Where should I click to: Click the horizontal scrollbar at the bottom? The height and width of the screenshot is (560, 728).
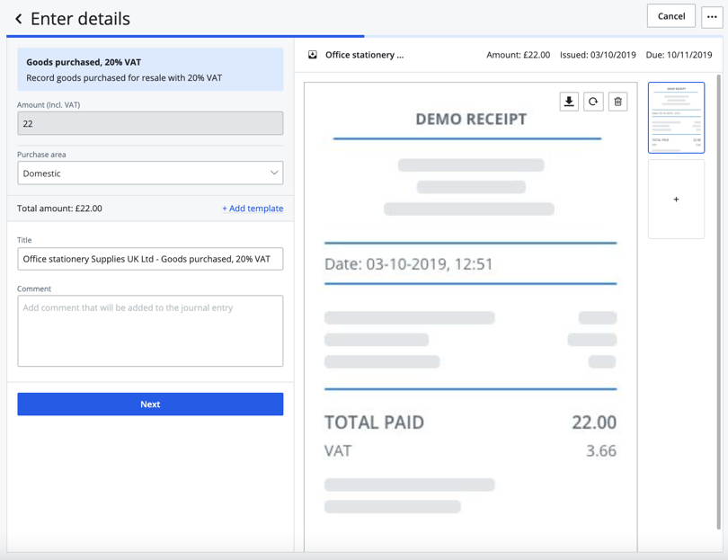pos(364,556)
